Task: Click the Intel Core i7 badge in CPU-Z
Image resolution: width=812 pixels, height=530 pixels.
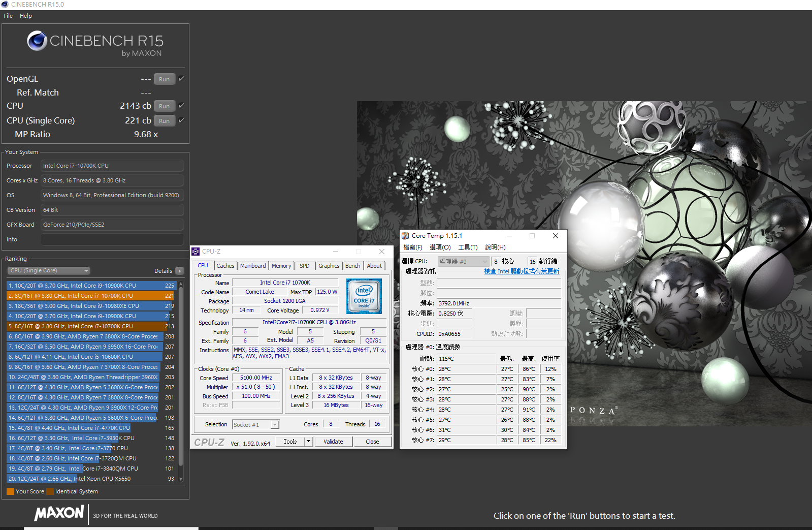Action: click(x=364, y=296)
